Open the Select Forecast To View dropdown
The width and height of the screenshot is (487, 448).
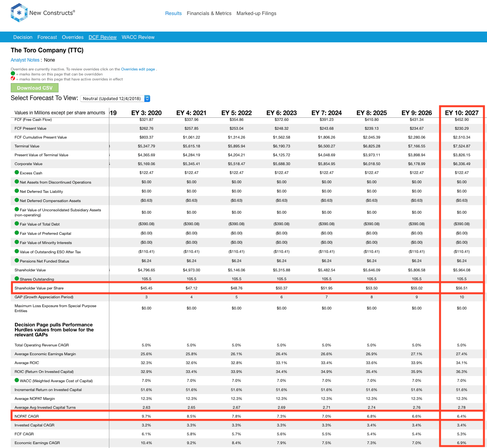(x=115, y=99)
